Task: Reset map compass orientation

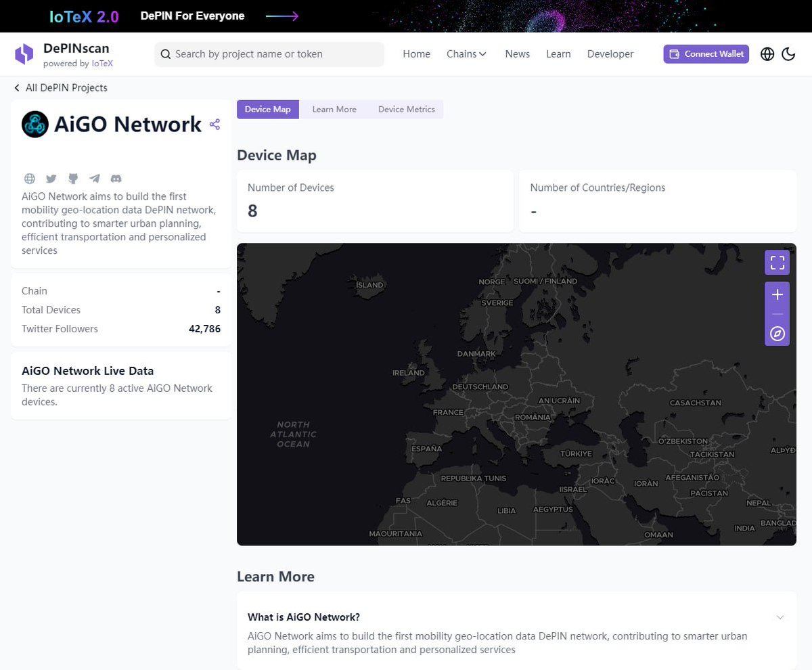Action: click(777, 334)
